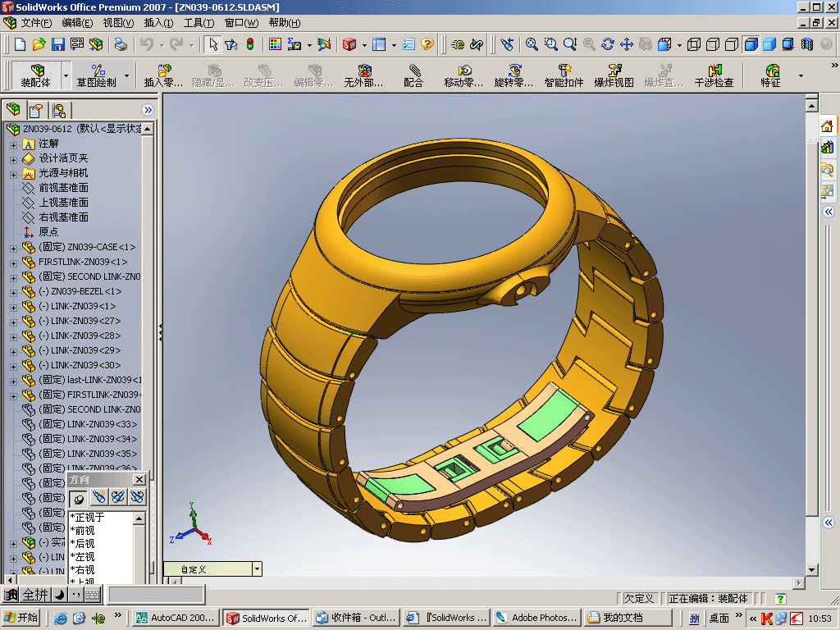Click the Zoom to Fit magnifier
The width and height of the screenshot is (840, 630).
(532, 44)
